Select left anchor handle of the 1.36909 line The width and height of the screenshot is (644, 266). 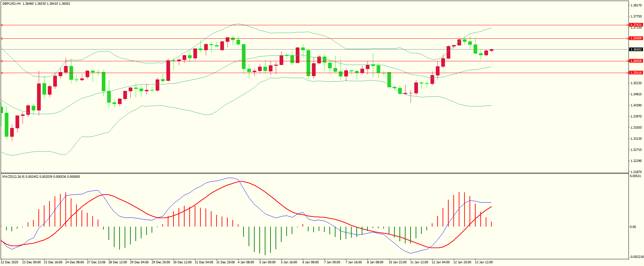click(x=2, y=38)
